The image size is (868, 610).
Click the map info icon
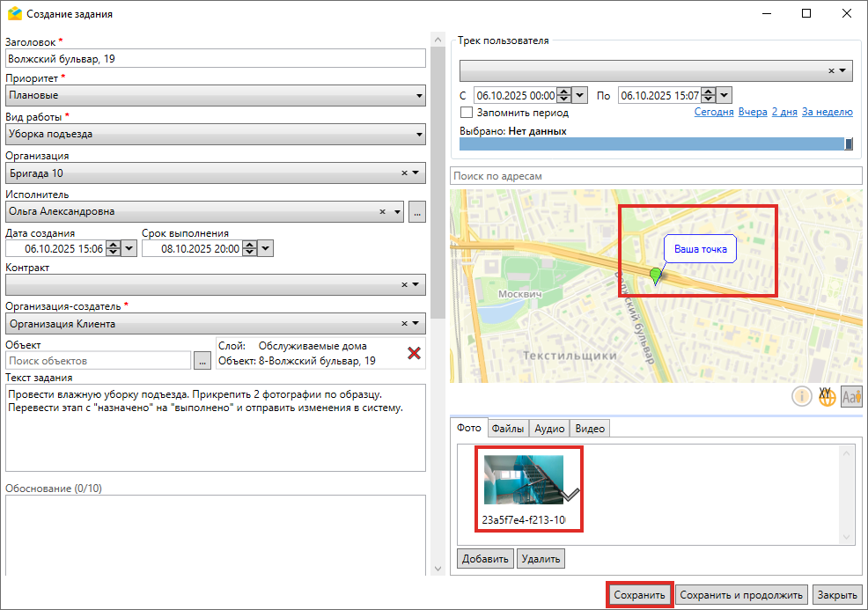pyautogui.click(x=802, y=397)
